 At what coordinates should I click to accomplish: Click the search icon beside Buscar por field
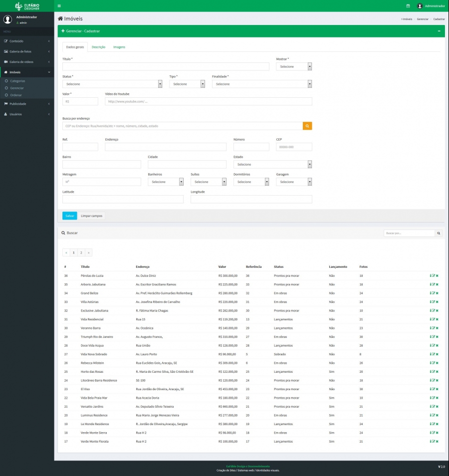click(439, 233)
